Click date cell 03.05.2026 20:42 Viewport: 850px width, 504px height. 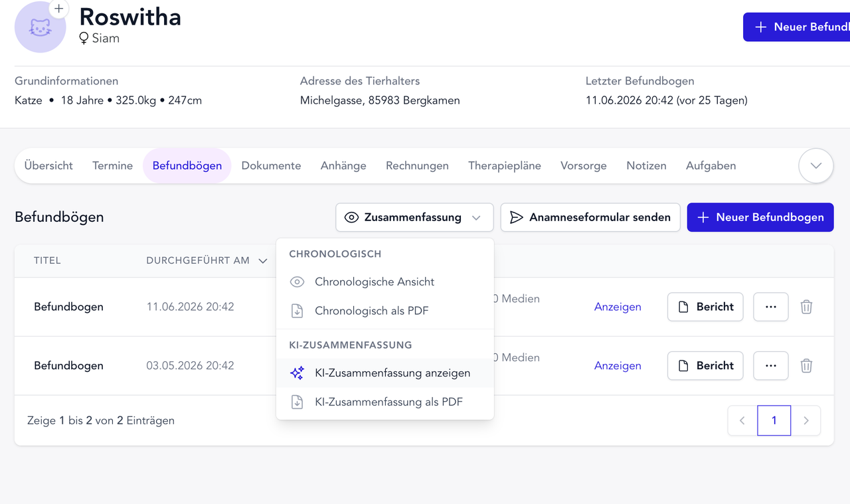click(190, 365)
